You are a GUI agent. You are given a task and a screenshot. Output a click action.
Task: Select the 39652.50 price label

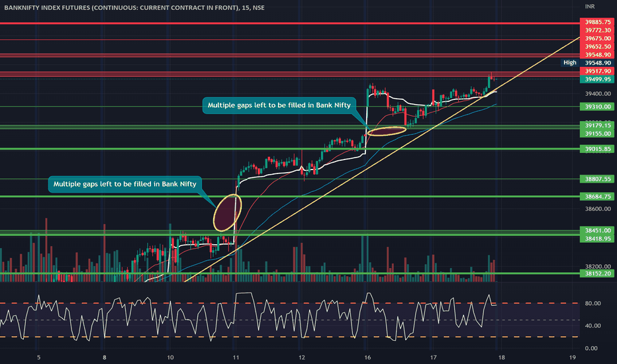[597, 46]
